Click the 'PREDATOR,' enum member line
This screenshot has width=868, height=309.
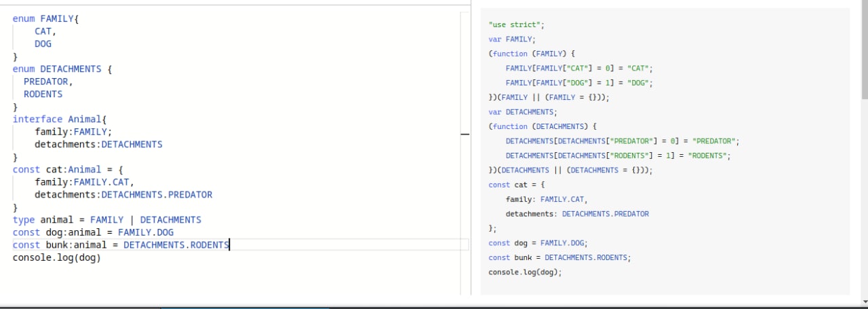pos(48,81)
